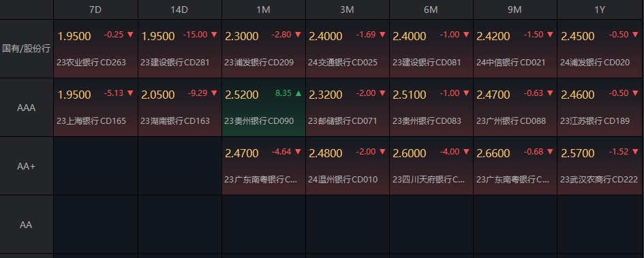The image size is (644, 258).
Task: Select the 7D tenor column header
Action: [x=95, y=10]
